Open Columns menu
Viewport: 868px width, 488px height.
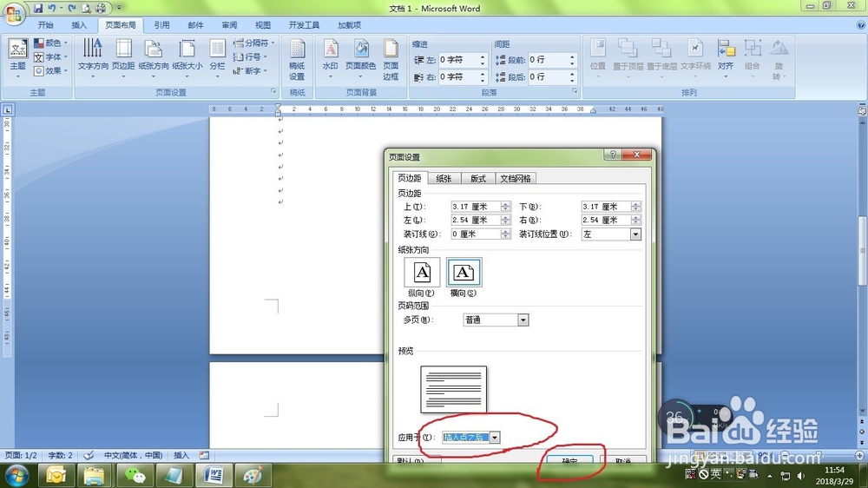[218, 59]
